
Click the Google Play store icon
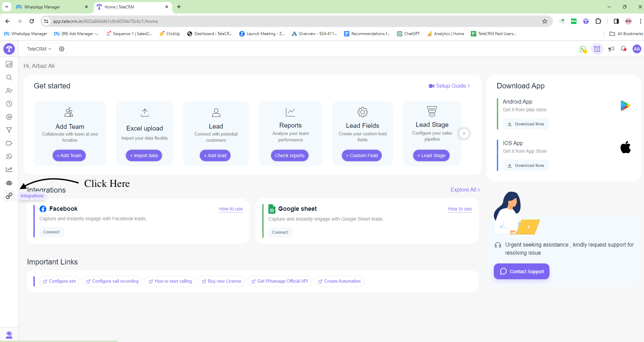point(625,106)
